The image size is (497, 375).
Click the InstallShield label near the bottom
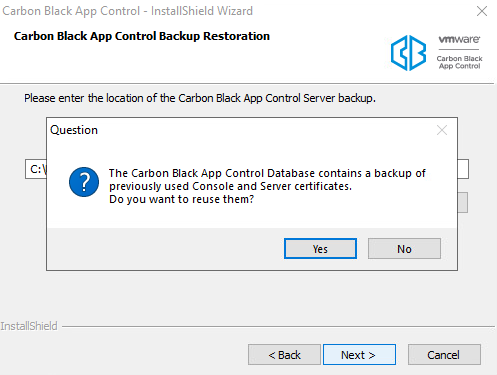click(x=29, y=326)
